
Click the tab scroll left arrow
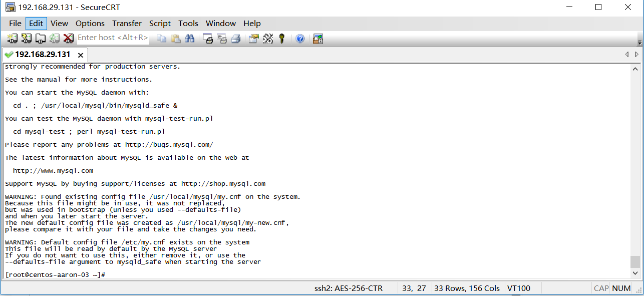click(626, 54)
